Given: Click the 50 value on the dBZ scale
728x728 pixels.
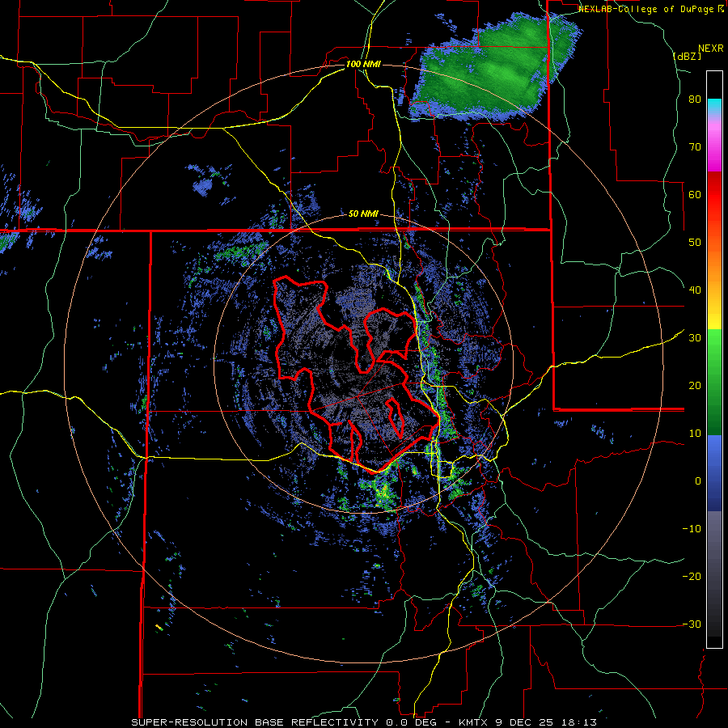Looking at the screenshot, I should point(695,243).
